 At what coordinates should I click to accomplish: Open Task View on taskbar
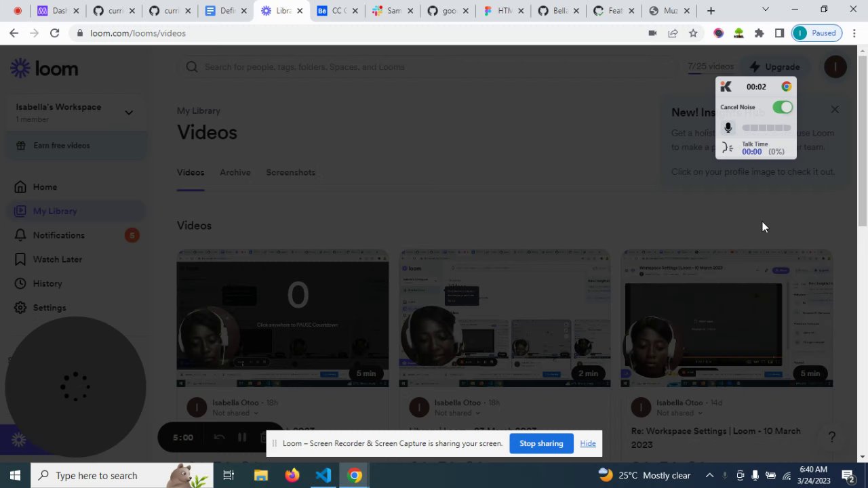pos(229,475)
